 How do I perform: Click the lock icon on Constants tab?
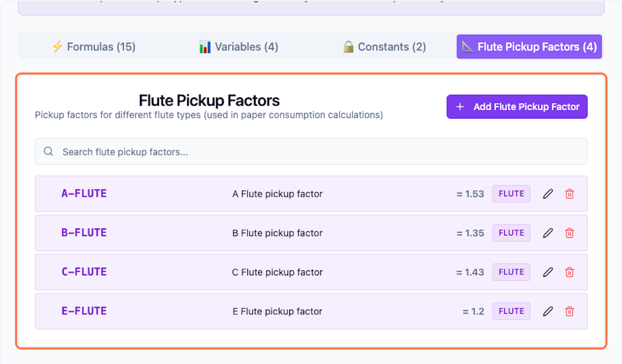(348, 47)
